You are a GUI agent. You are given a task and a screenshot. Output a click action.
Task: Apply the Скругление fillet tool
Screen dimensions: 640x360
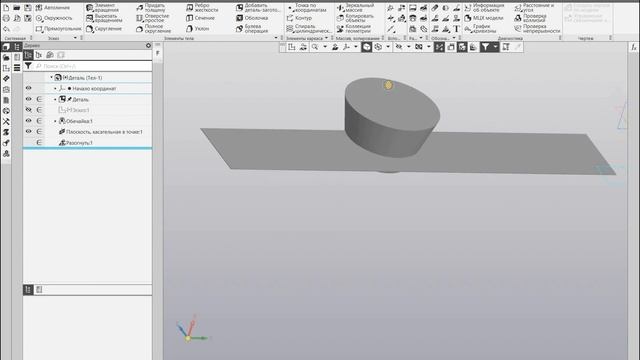(x=104, y=29)
